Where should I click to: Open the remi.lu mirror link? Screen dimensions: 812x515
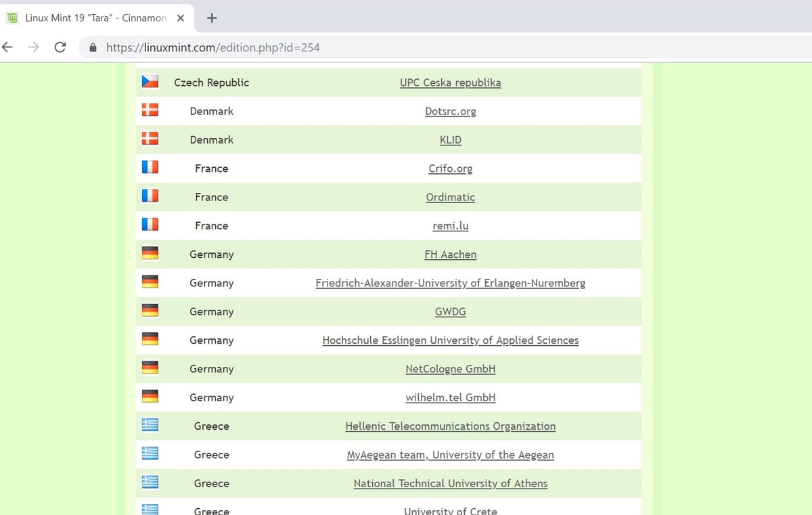(451, 225)
